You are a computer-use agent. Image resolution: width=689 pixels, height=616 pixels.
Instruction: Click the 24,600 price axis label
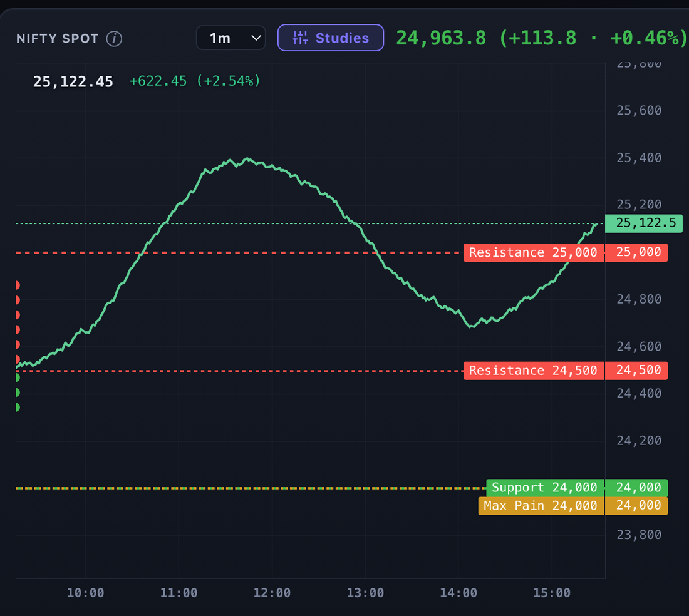[x=639, y=347]
